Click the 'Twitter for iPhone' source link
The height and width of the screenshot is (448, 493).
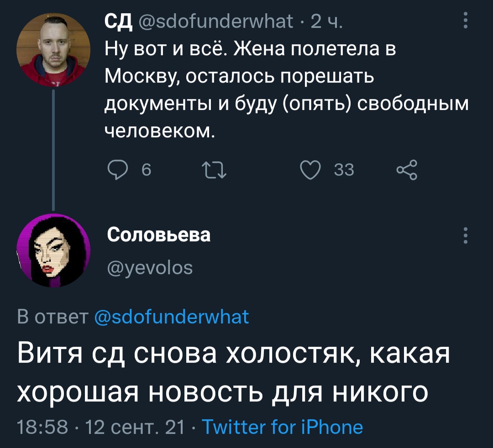pyautogui.click(x=282, y=427)
